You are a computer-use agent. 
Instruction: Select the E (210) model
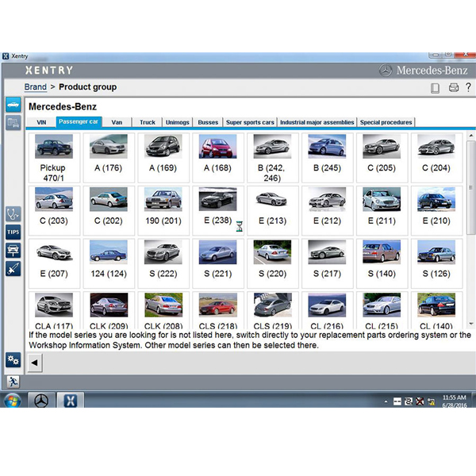(436, 210)
